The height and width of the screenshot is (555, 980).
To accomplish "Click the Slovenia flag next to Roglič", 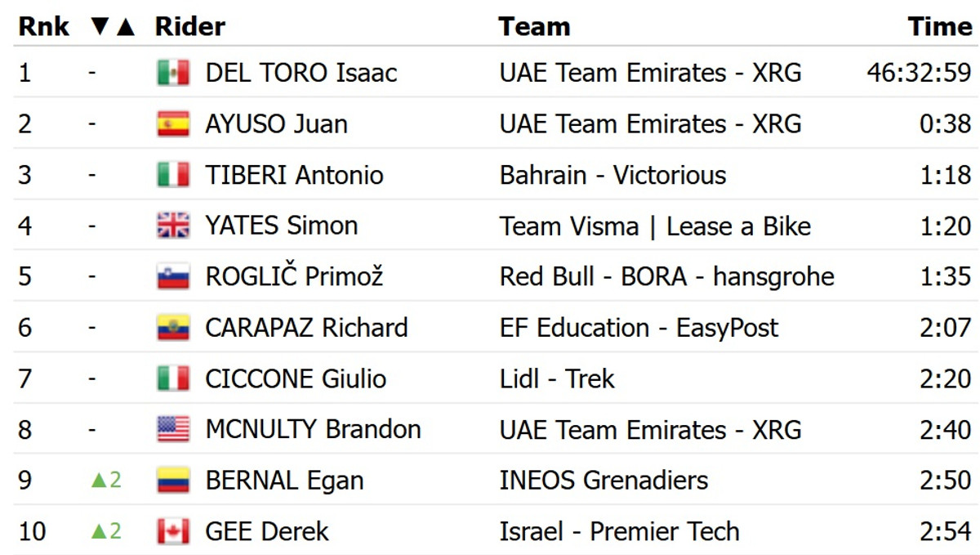I will click(x=173, y=277).
